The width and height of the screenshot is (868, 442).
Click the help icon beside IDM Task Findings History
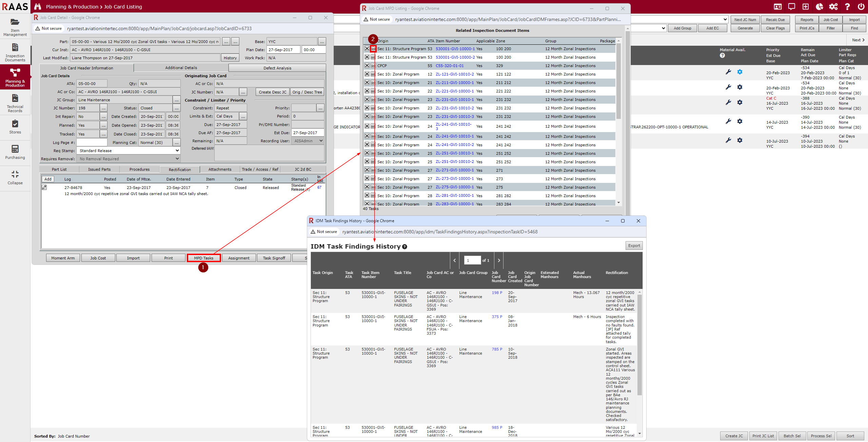pos(405,247)
